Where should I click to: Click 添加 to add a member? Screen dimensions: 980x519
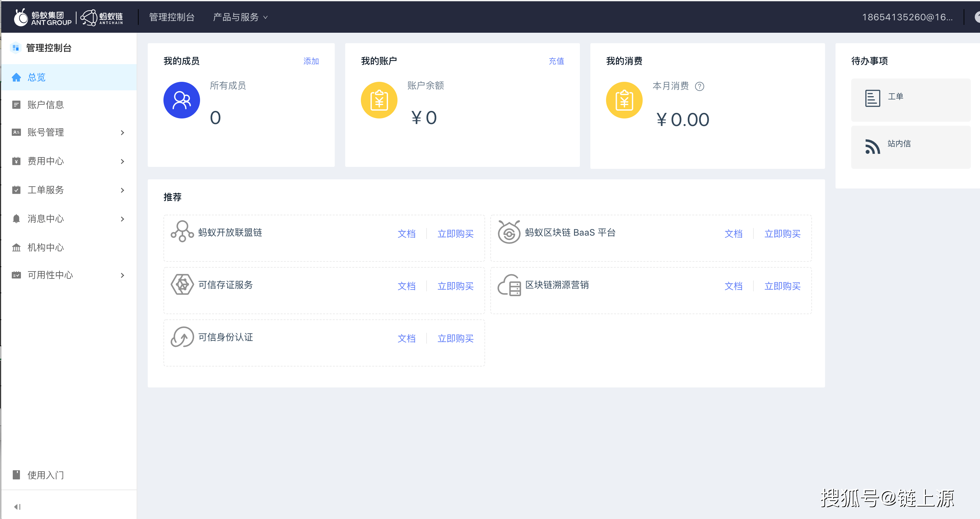click(311, 61)
